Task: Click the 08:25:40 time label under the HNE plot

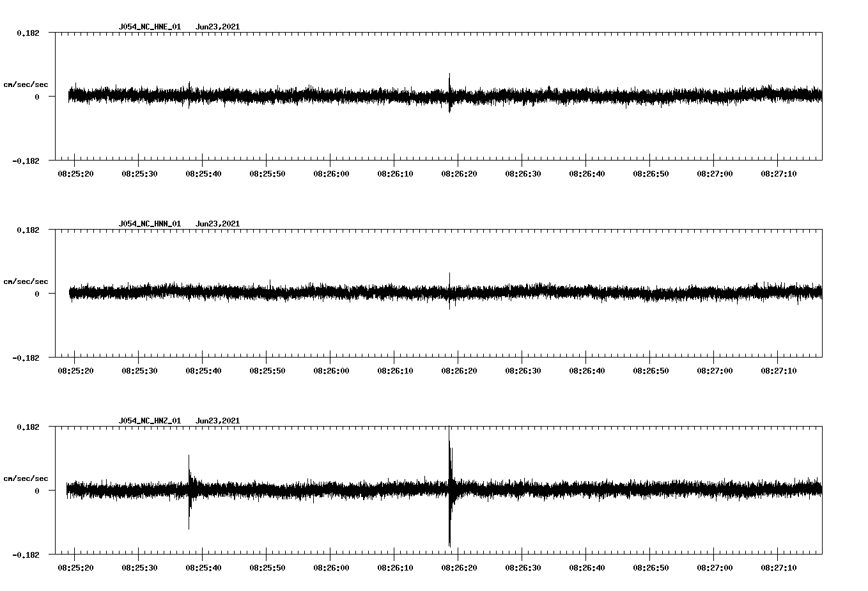Action: pyautogui.click(x=203, y=174)
